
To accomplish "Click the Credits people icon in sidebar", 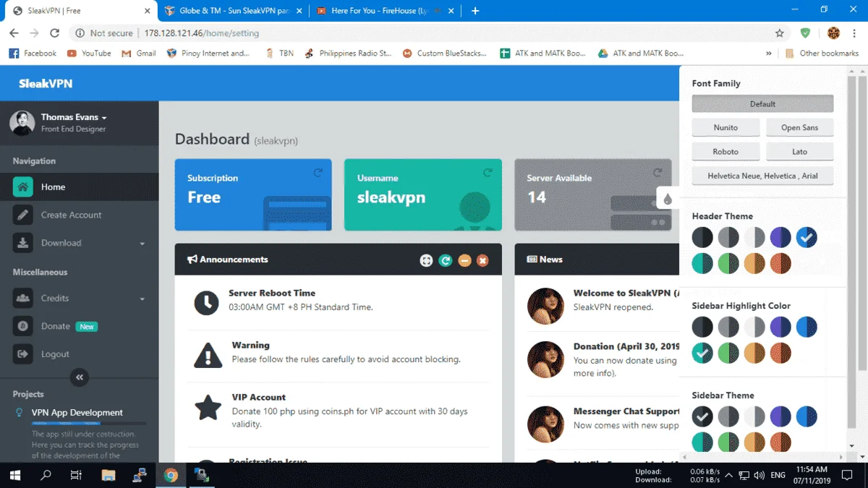I will click(x=23, y=298).
